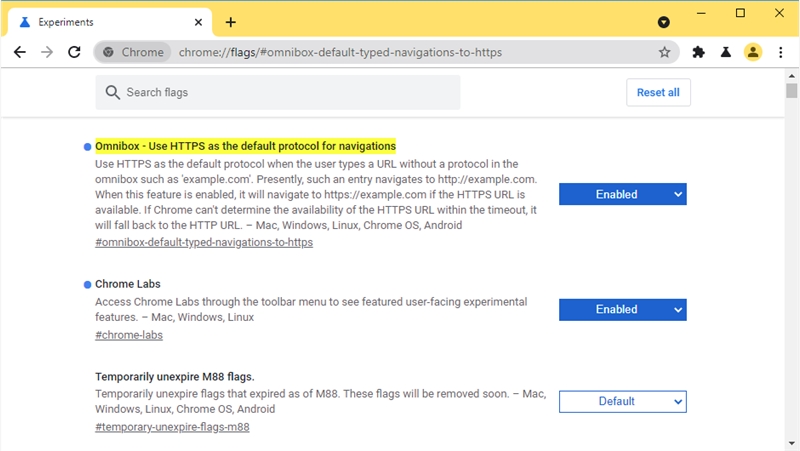
Task: Follow the #chrome-labs anchor link
Action: tap(129, 335)
